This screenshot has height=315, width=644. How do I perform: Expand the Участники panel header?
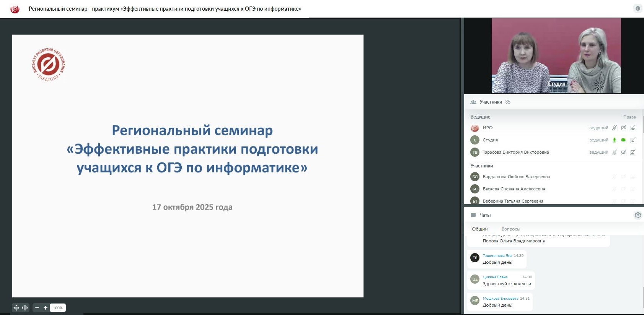491,102
